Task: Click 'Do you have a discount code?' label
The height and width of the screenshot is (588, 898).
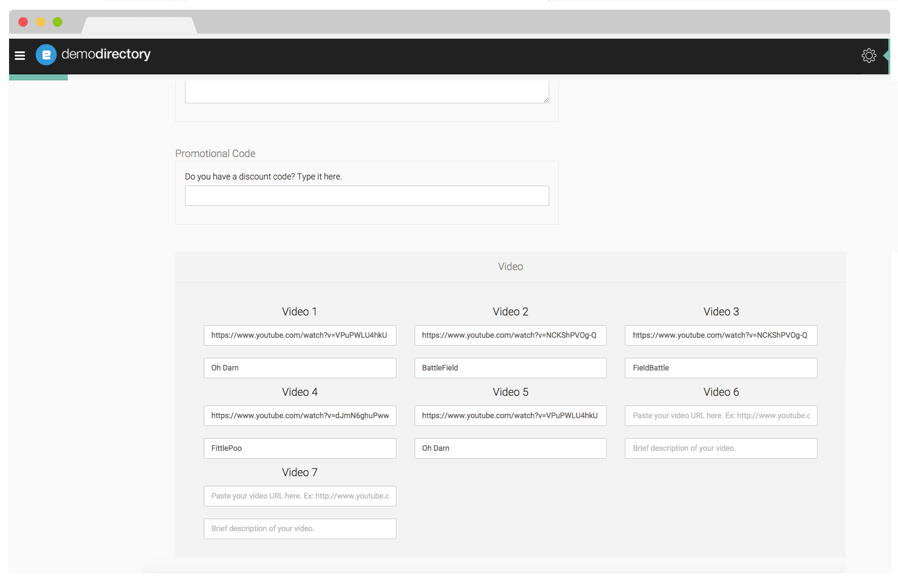Action: click(x=263, y=176)
